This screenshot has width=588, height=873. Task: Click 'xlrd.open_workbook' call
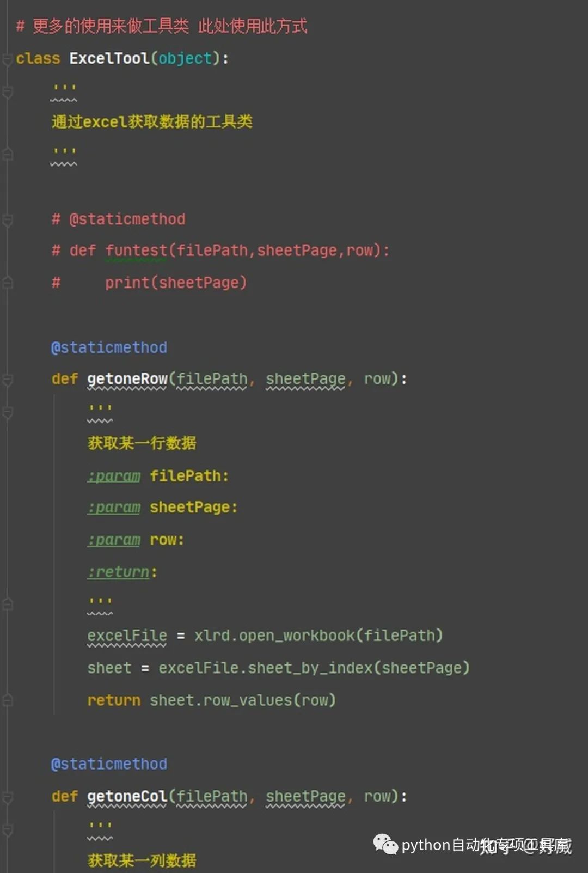[274, 636]
